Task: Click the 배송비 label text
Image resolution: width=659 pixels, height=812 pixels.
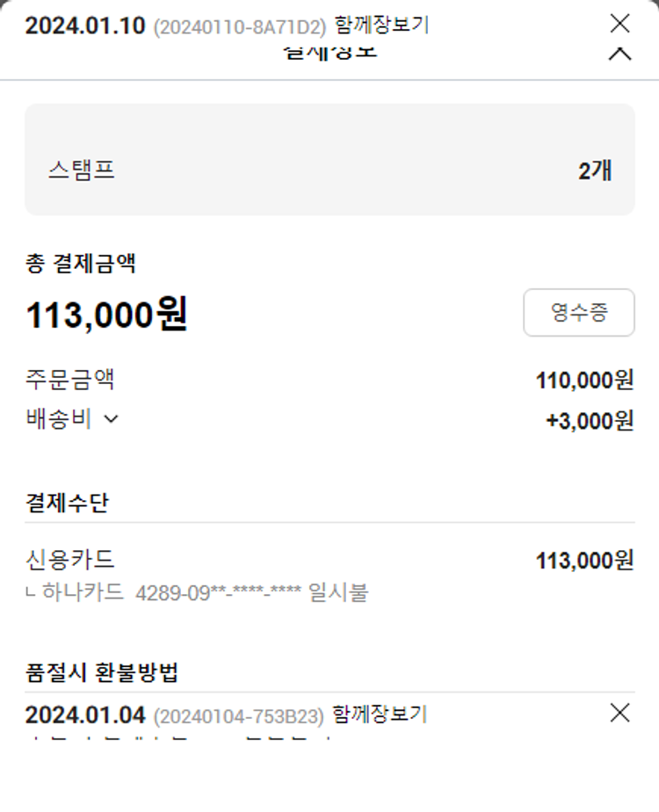Action: tap(59, 419)
